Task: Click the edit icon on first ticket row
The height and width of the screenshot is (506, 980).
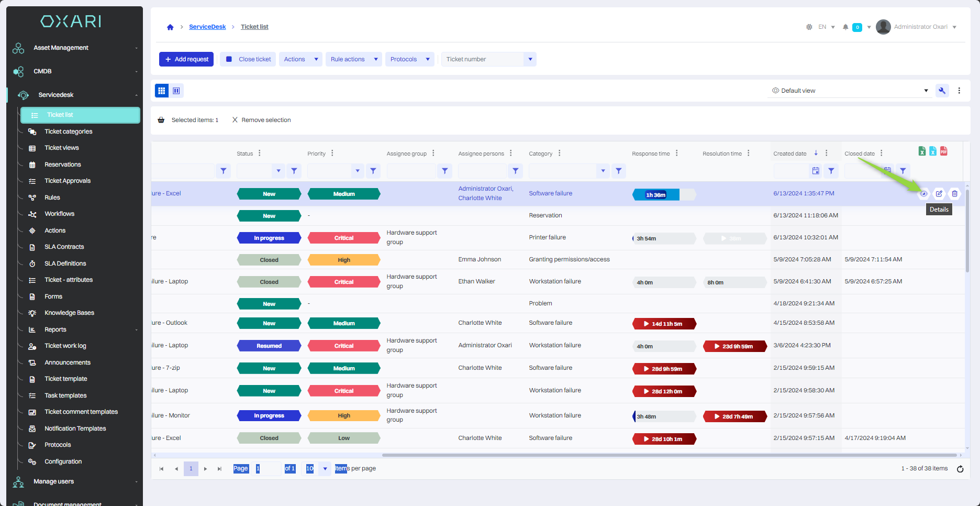Action: 939,194
